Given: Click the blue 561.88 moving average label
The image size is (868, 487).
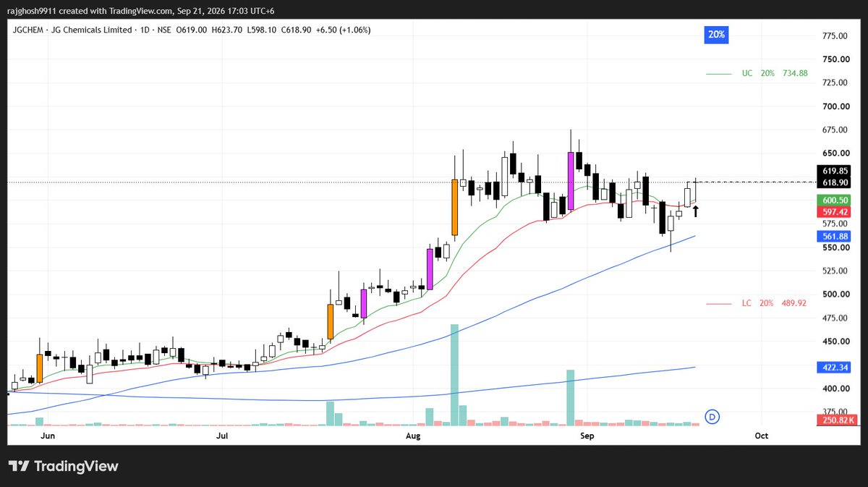Looking at the screenshot, I should click(835, 237).
